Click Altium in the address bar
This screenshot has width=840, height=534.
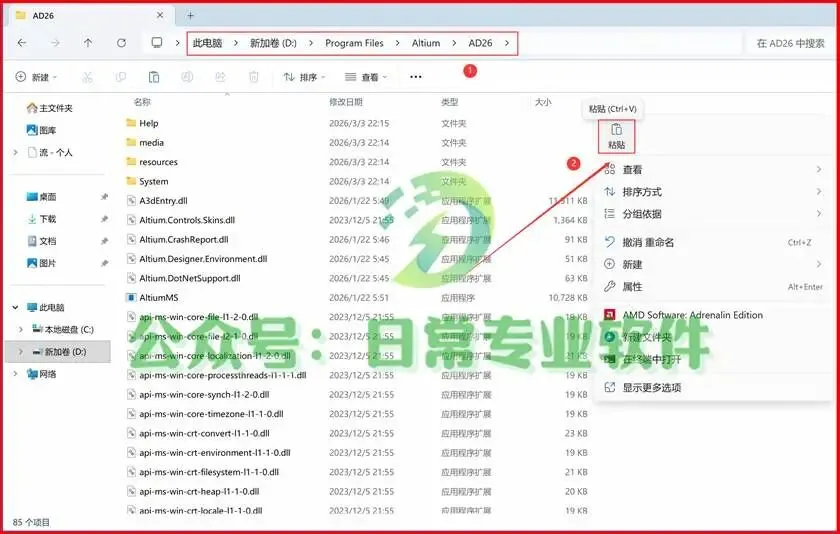(x=426, y=43)
